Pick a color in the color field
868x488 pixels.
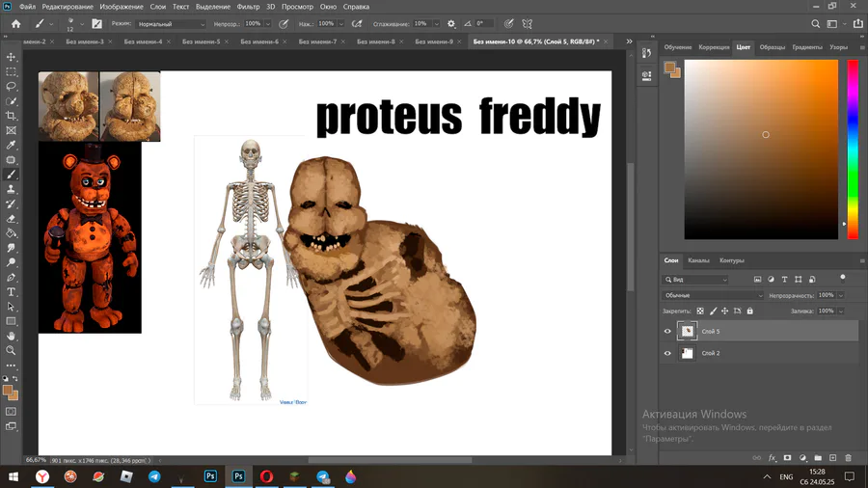pos(761,149)
